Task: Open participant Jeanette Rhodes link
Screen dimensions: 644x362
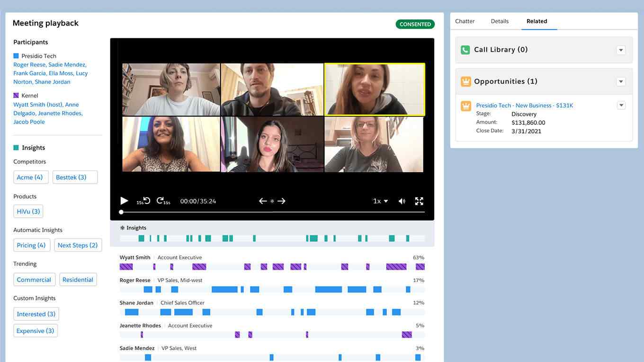Action: 59,113
